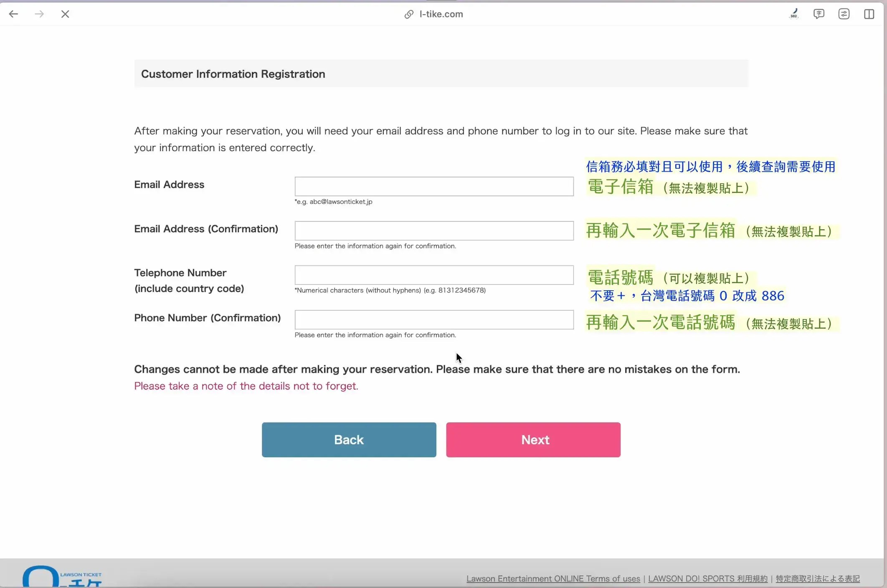The width and height of the screenshot is (887, 588).
Task: Focus the Email Address input field
Action: (x=434, y=186)
